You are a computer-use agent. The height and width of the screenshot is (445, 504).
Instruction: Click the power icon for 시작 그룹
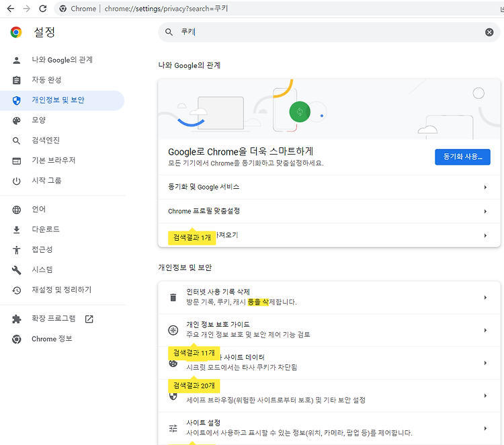(x=16, y=181)
